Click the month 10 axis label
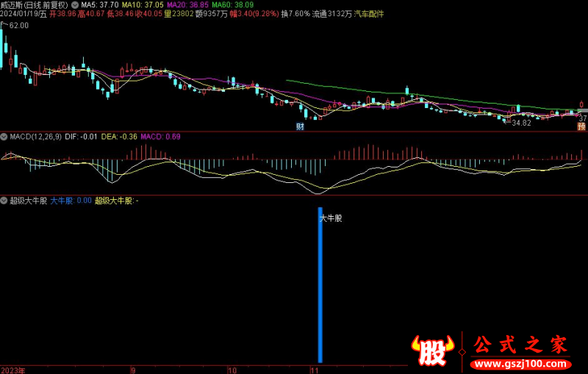The image size is (588, 374). [x=232, y=370]
